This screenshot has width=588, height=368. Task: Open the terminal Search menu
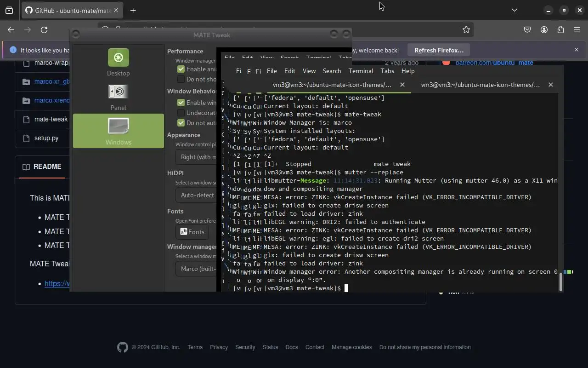point(332,71)
